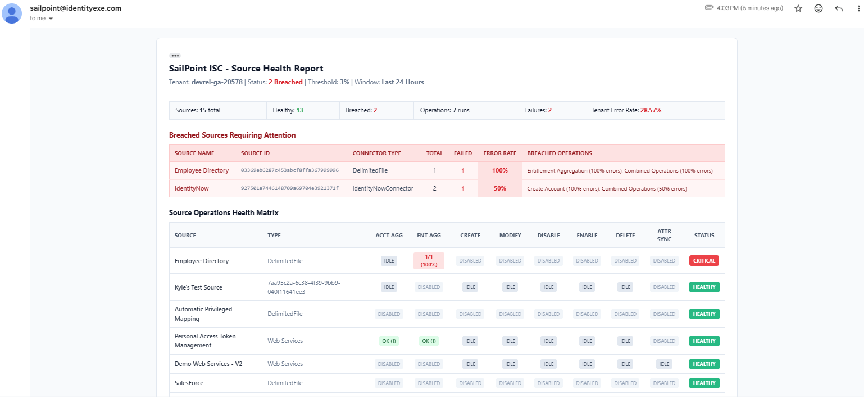The image size is (868, 398).
Task: Click the 4:03 PM timestamp
Action: [750, 8]
